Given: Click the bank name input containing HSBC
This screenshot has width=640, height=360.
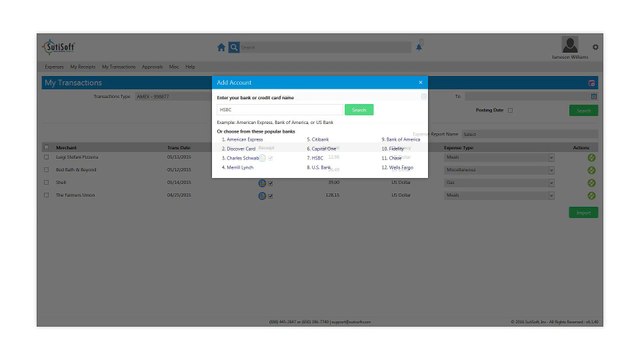Looking at the screenshot, I should click(x=280, y=110).
